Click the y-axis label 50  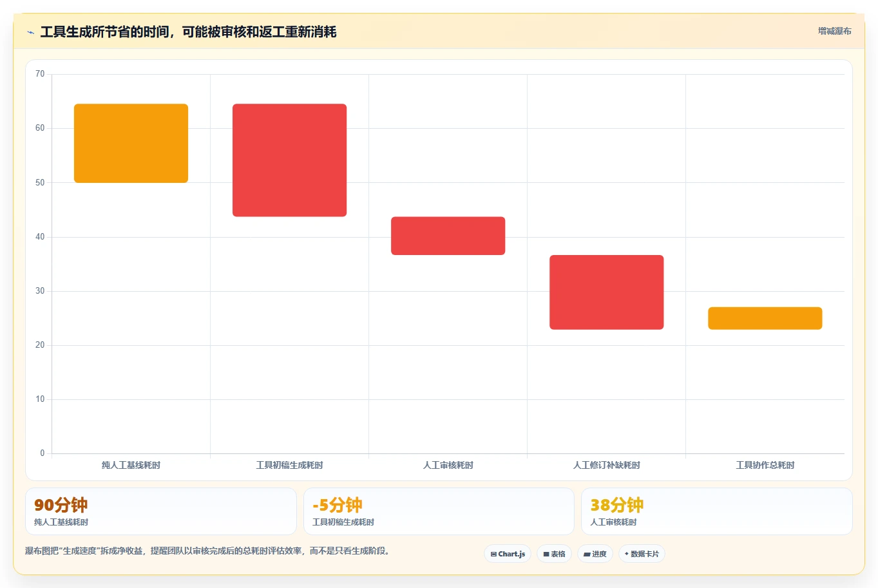pyautogui.click(x=40, y=183)
